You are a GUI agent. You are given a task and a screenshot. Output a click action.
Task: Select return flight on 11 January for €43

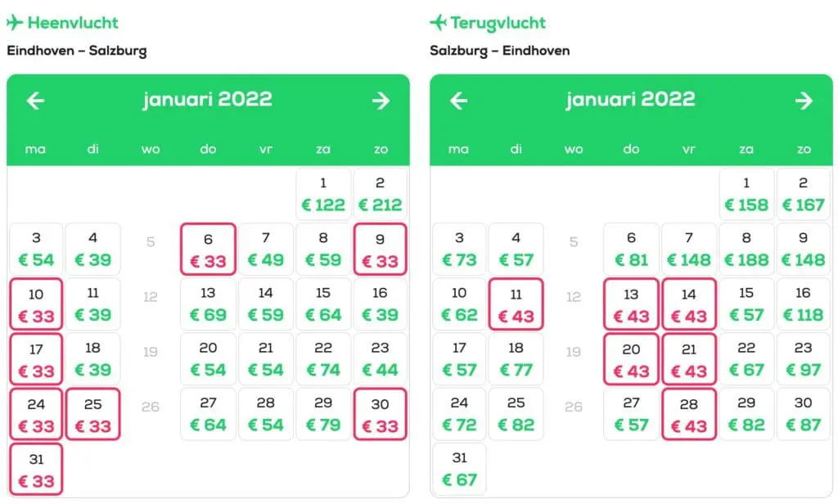(516, 304)
